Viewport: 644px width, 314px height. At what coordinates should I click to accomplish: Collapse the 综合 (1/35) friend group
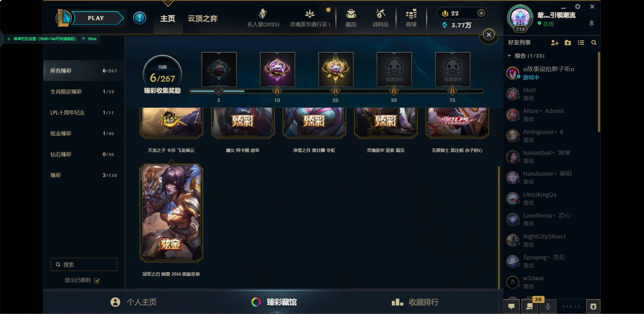[x=509, y=56]
